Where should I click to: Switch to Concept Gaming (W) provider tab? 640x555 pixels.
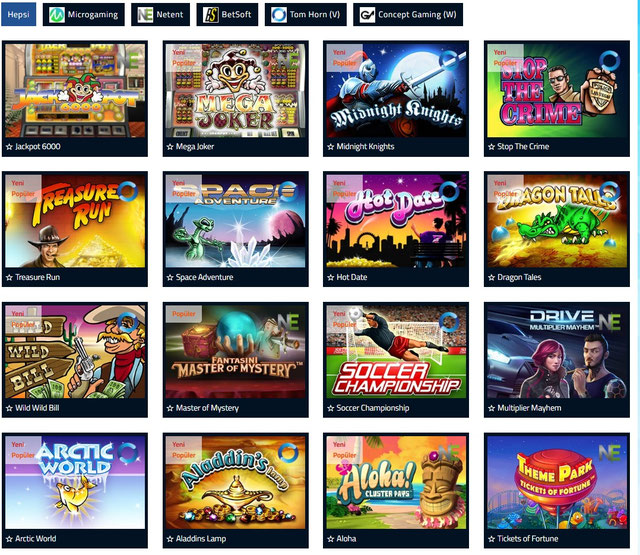pos(408,14)
